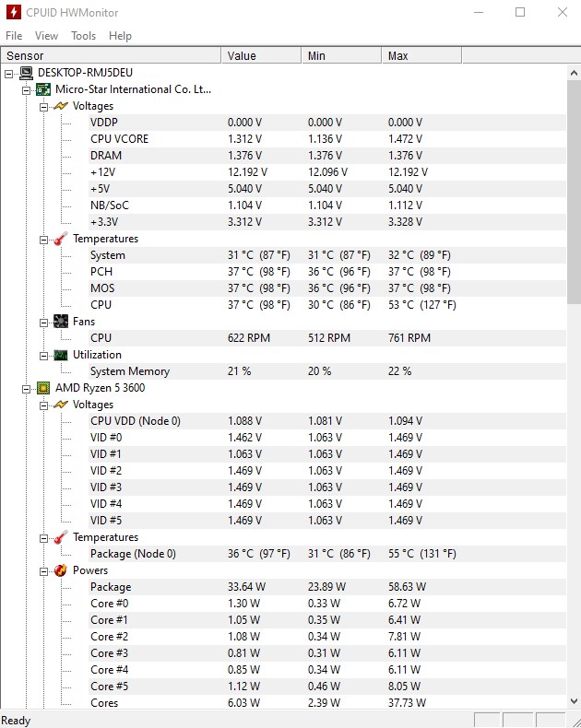The image size is (581, 728).
Task: Click the HWMonitor app icon in title bar
Action: 14,12
